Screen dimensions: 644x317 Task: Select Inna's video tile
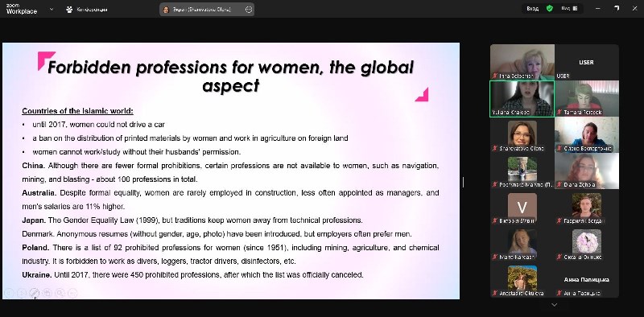pos(522,62)
